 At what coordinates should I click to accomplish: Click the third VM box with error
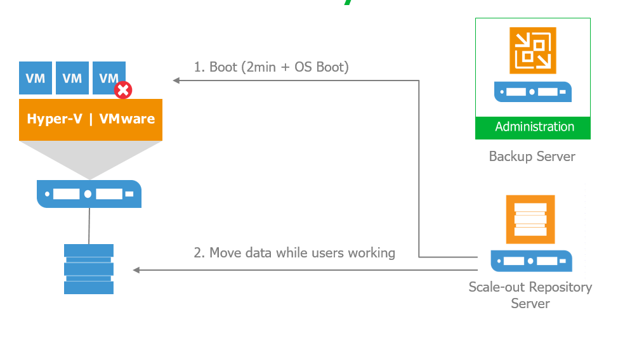click(109, 78)
